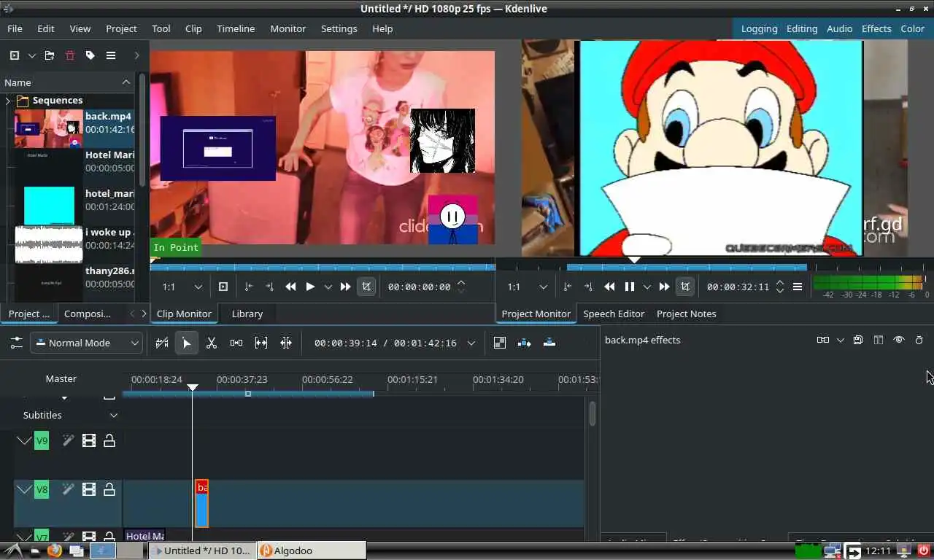The image size is (934, 560).
Task: Insert clip zone in timeline icon
Action: coord(525,343)
